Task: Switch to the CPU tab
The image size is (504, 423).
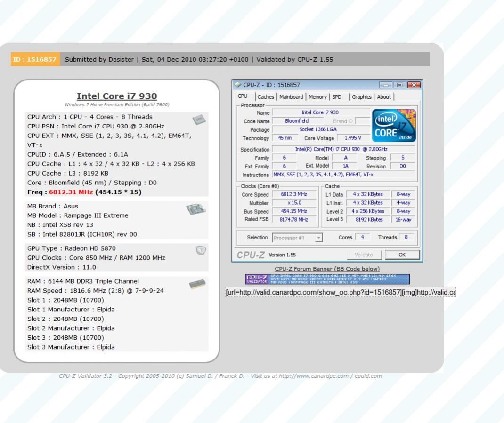Action: click(243, 96)
